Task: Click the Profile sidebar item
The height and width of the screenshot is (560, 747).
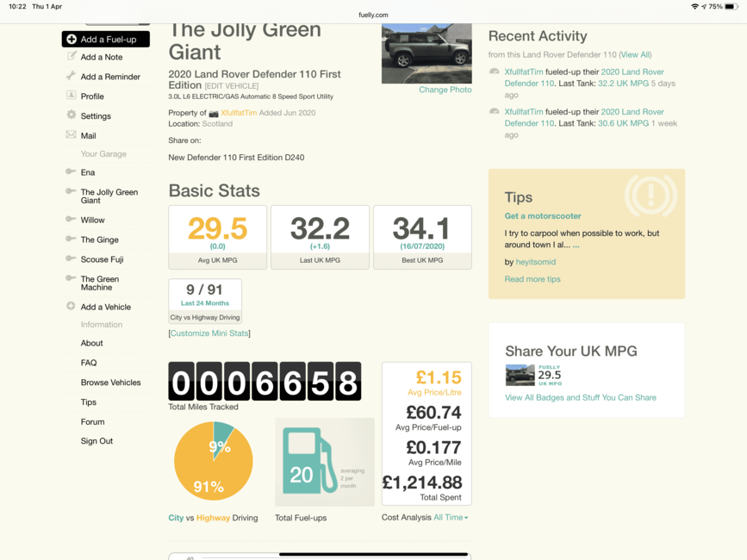Action: point(92,96)
